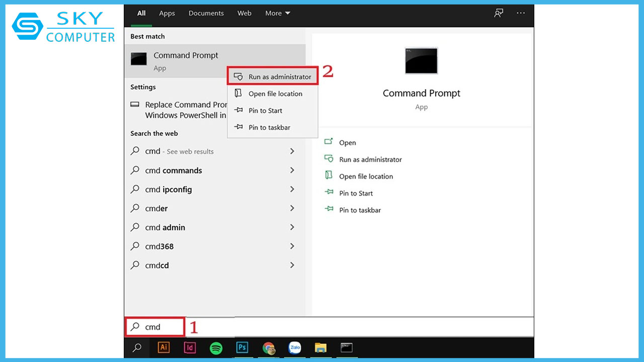Viewport: 644px width, 362px height.
Task: Click the taskbar search magnifier icon
Action: click(x=136, y=347)
